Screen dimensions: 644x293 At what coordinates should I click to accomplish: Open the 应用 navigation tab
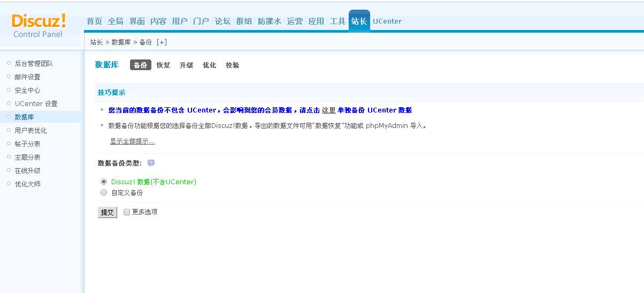(x=316, y=21)
